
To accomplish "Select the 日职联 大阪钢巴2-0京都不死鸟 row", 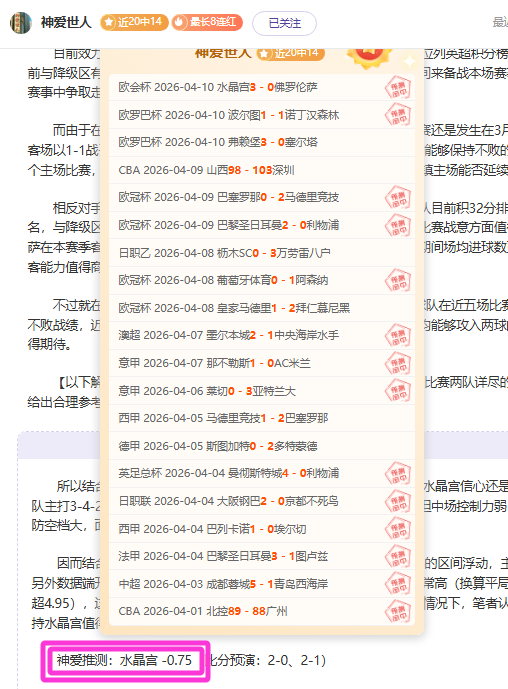I will tap(262, 501).
